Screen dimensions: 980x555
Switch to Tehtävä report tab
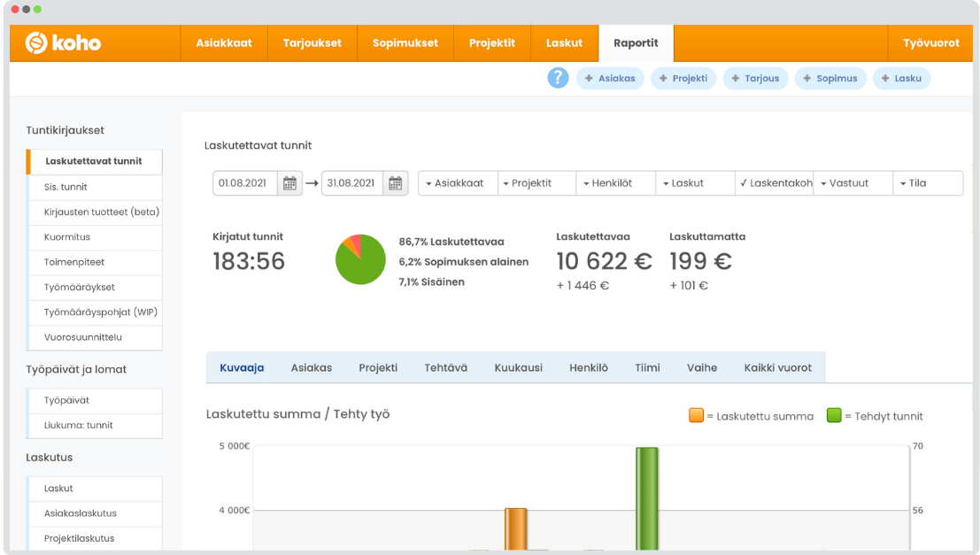pyautogui.click(x=445, y=367)
